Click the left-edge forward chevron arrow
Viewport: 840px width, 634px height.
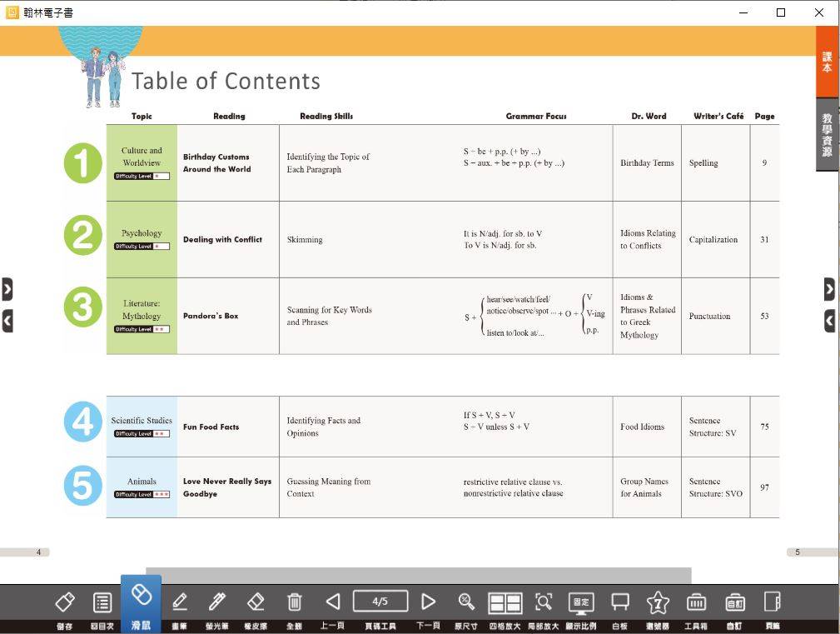[7, 289]
